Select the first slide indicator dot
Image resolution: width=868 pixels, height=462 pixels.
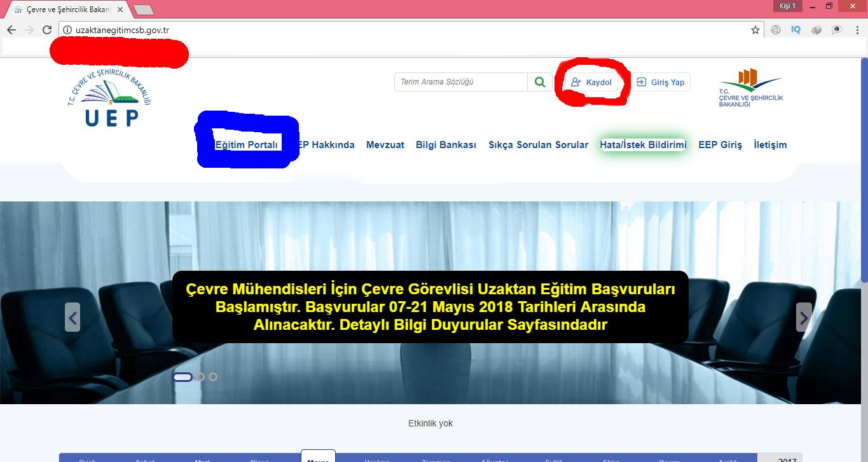[x=183, y=377]
